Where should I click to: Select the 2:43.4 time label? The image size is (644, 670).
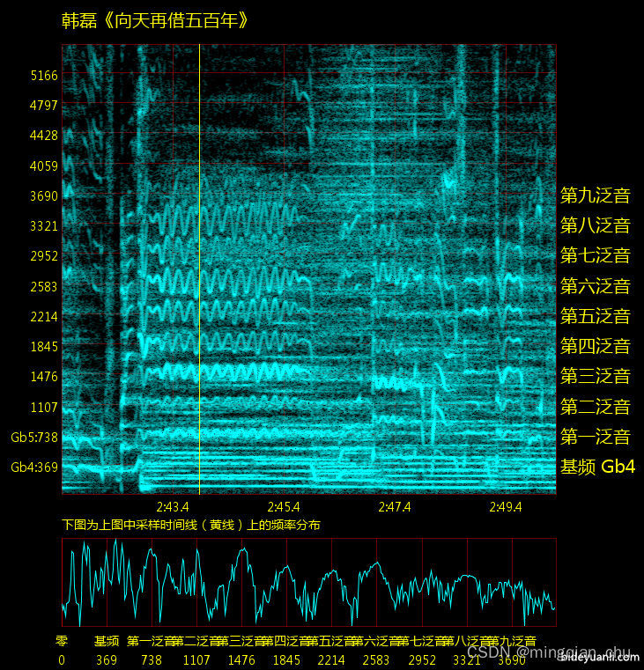tap(173, 507)
